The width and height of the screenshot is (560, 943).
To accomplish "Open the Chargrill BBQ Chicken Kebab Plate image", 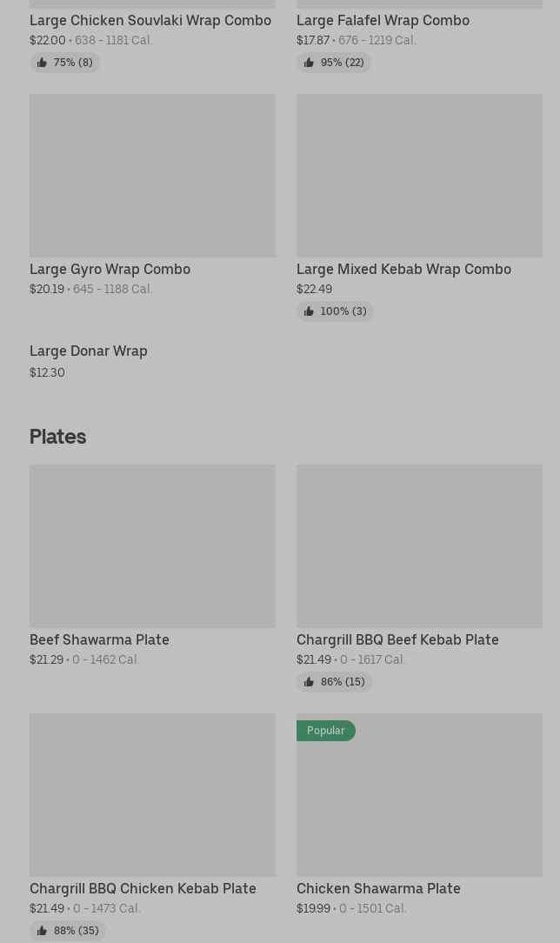I will tap(153, 794).
